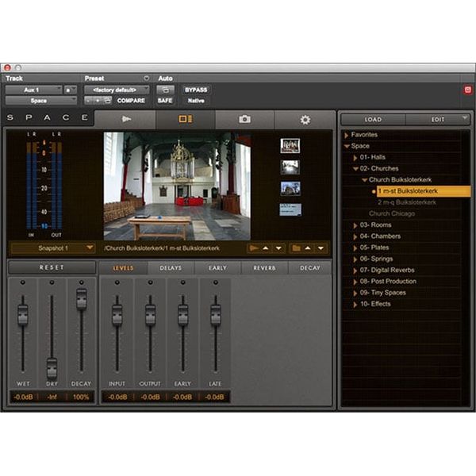The width and height of the screenshot is (476, 476).
Task: Toggle the DECAY fader automation dot
Action: pos(82,282)
